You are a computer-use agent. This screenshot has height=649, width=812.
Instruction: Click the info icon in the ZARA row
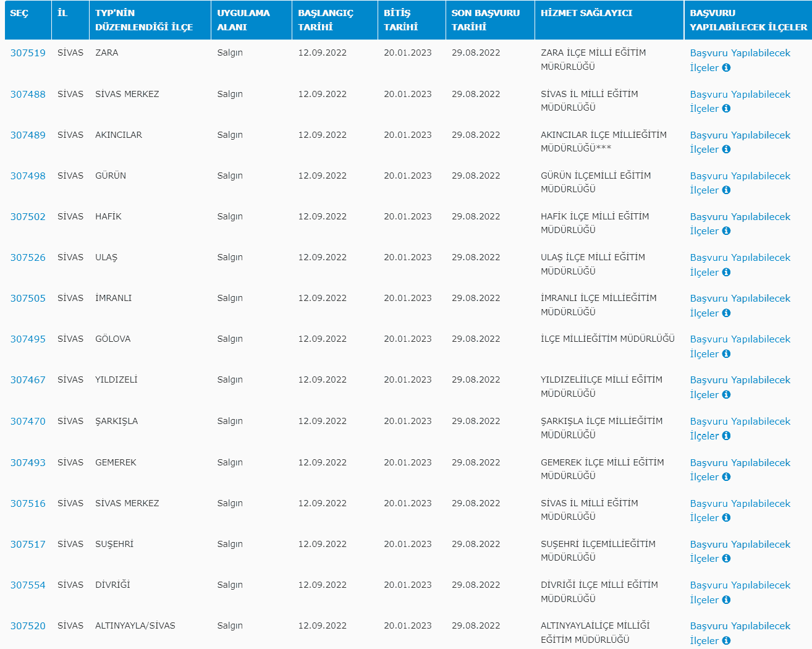point(726,68)
